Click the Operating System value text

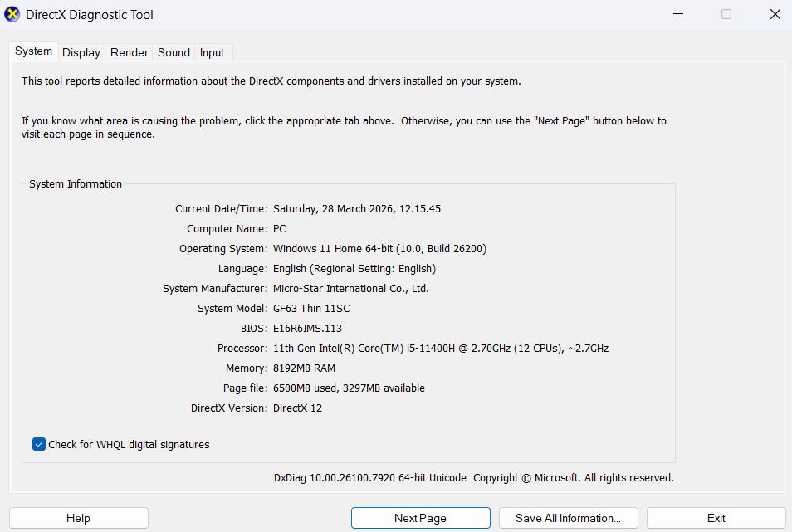[379, 249]
